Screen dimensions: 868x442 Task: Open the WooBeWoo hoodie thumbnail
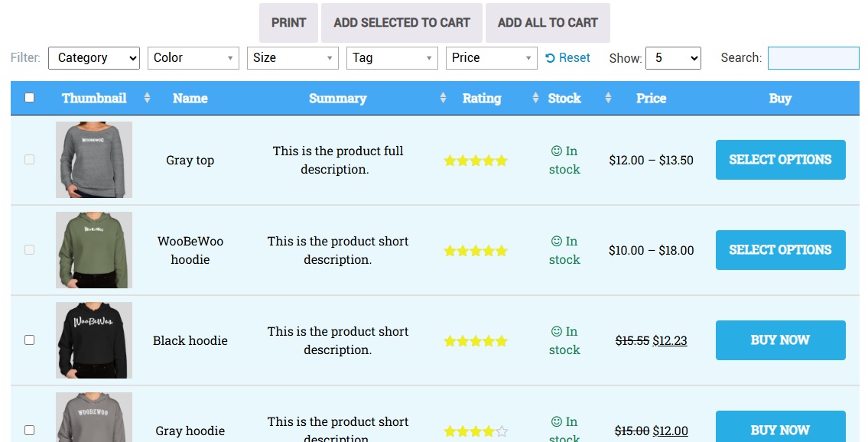pos(94,250)
